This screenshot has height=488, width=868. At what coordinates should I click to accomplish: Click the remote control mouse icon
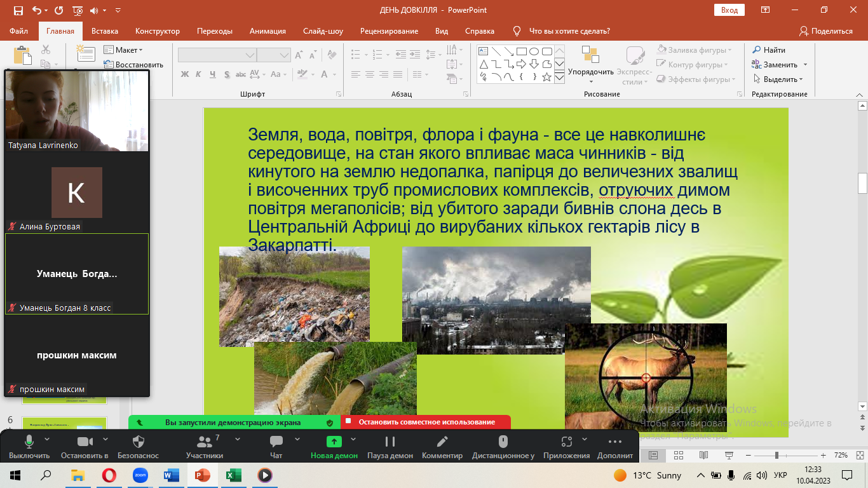coord(503,442)
